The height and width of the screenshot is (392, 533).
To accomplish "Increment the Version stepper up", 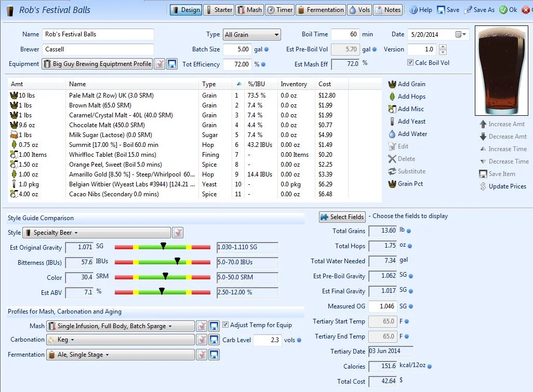I will coord(443,47).
